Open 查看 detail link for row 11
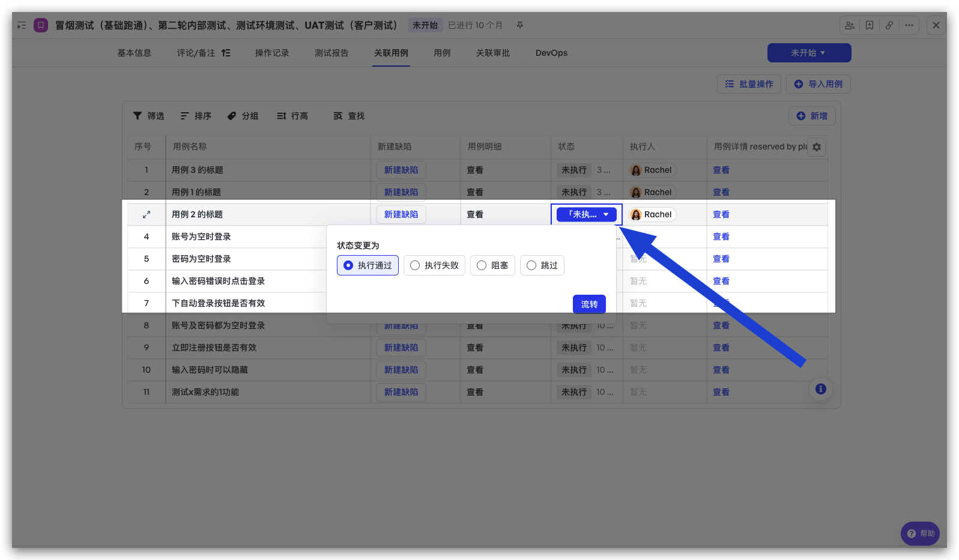959x560 pixels. tap(721, 392)
